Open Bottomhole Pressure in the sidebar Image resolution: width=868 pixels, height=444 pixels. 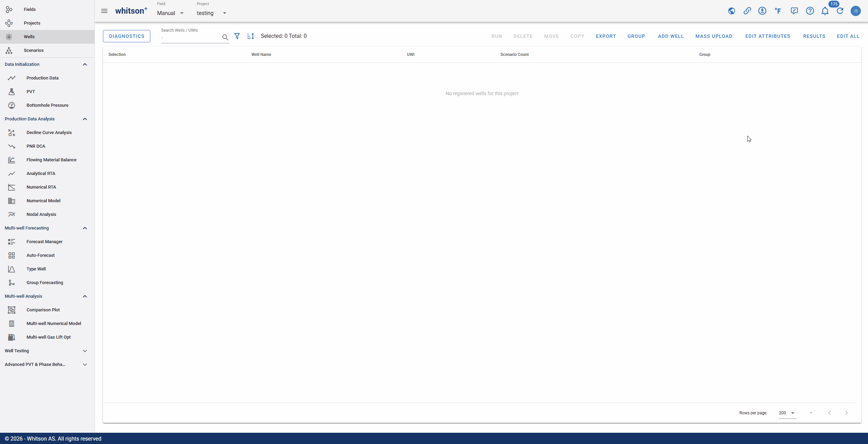pos(47,105)
